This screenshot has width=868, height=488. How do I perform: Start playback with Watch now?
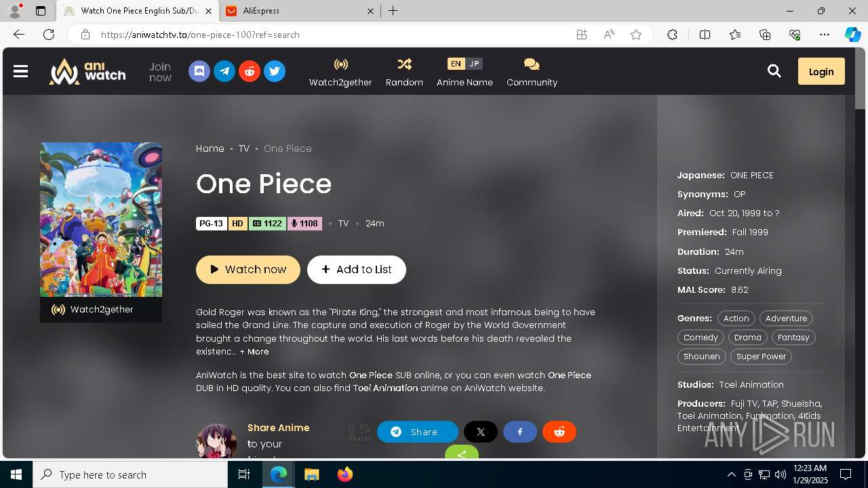[248, 270]
